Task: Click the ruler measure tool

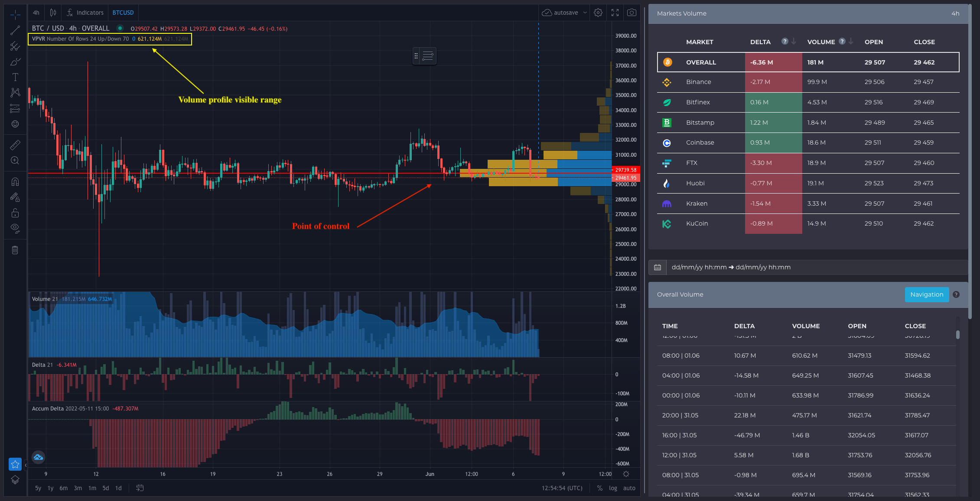Action: (15, 145)
